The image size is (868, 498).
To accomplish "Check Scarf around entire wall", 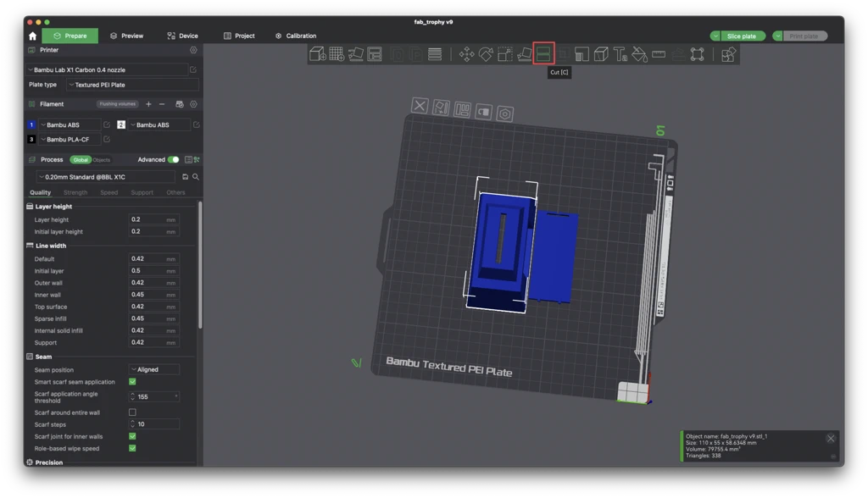I will tap(132, 412).
